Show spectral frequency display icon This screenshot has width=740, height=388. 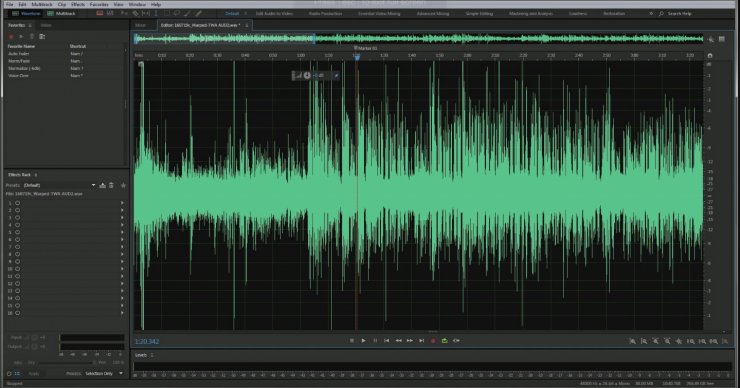(x=100, y=14)
